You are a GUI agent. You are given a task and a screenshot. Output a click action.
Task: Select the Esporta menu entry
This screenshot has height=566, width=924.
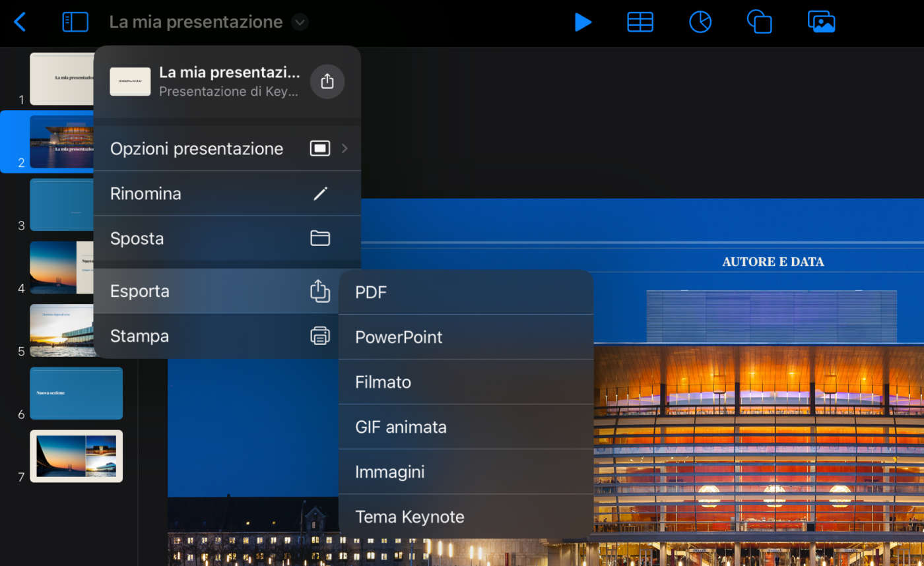click(227, 291)
